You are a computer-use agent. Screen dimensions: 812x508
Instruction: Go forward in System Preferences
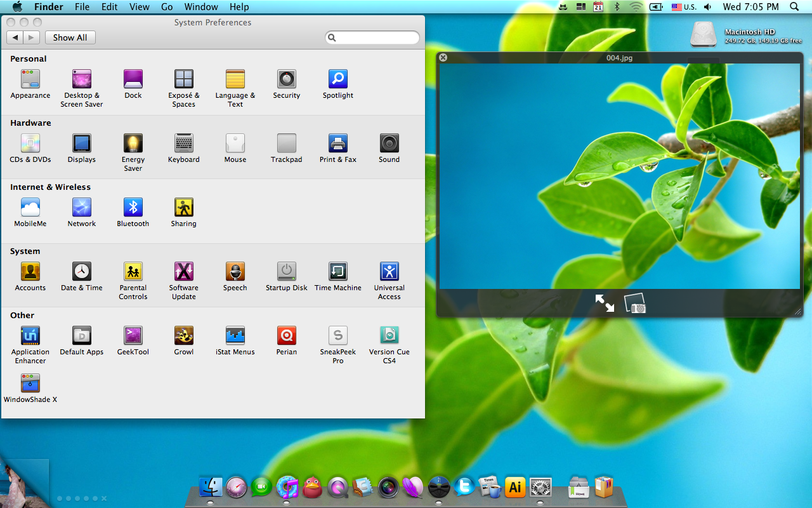pos(32,37)
